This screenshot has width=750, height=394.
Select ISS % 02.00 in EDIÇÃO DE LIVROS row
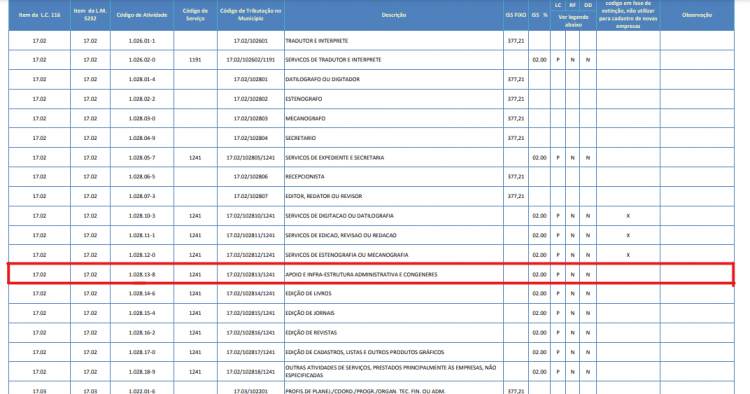click(539, 294)
